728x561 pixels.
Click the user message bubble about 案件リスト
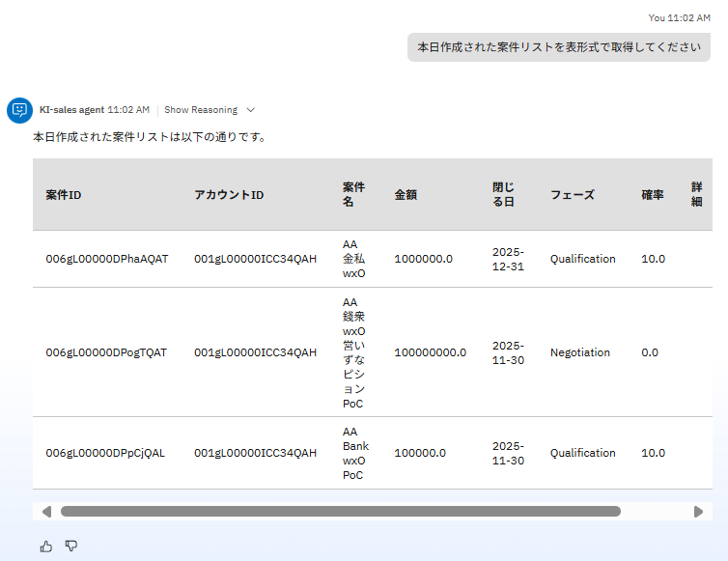click(x=558, y=46)
